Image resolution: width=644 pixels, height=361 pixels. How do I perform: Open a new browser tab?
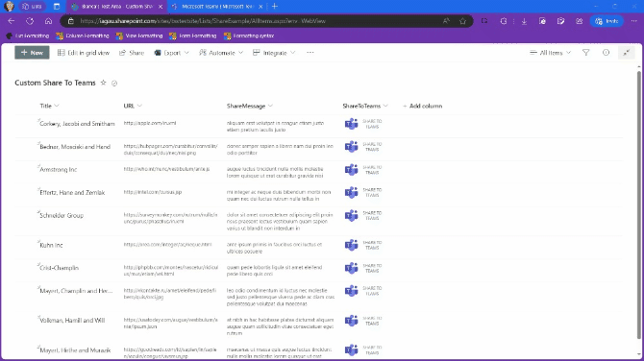pos(274,6)
